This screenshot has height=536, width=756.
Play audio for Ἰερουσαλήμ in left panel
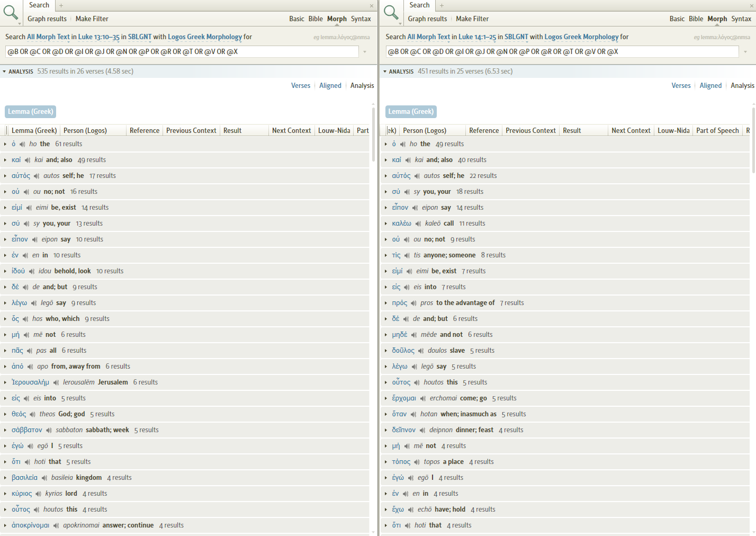(56, 382)
